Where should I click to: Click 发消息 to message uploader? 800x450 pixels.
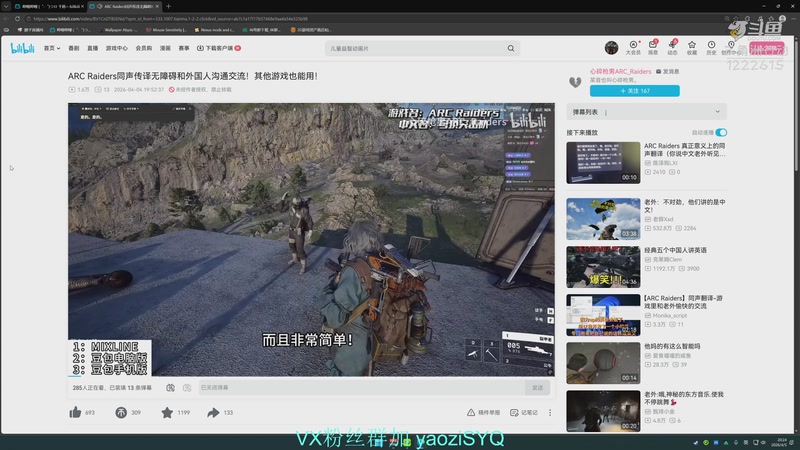[x=667, y=71]
